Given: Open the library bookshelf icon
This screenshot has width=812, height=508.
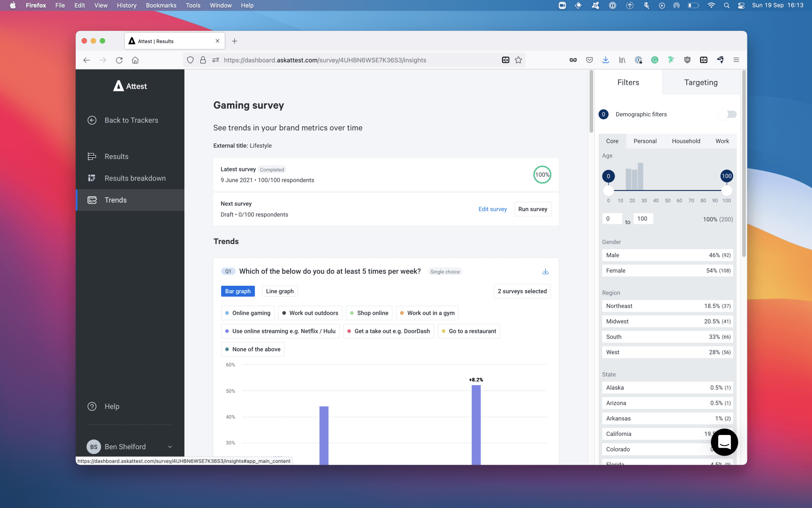Looking at the screenshot, I should click(x=622, y=60).
